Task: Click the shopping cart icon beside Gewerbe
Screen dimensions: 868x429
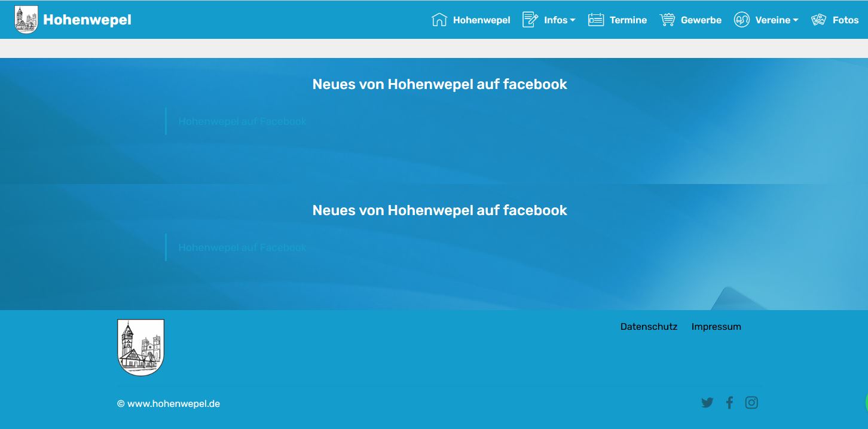Action: pos(667,20)
